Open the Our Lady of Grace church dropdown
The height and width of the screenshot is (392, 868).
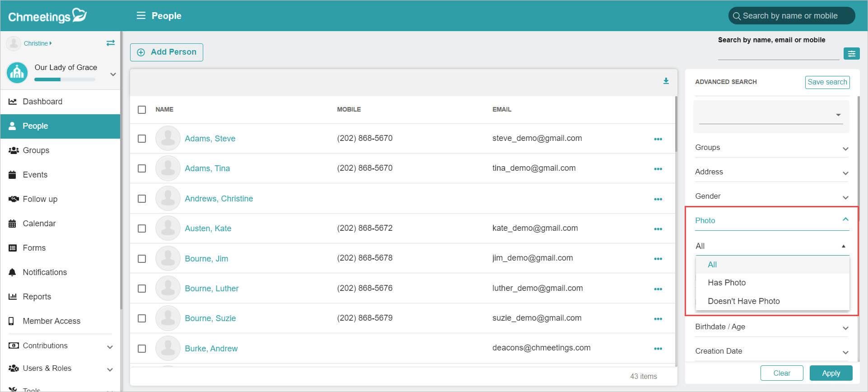pos(113,75)
